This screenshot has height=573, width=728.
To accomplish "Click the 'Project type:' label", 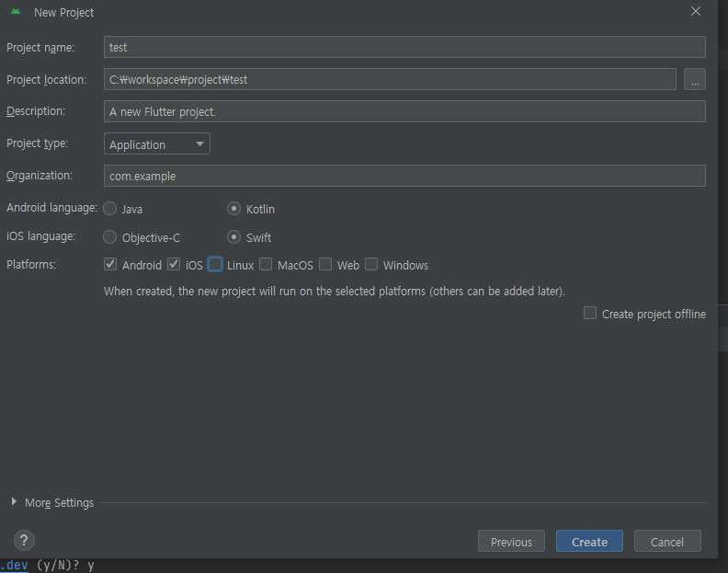I will [x=37, y=143].
